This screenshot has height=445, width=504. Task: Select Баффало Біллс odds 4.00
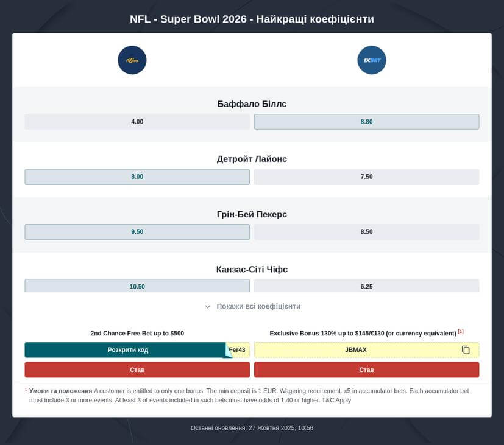tap(137, 122)
